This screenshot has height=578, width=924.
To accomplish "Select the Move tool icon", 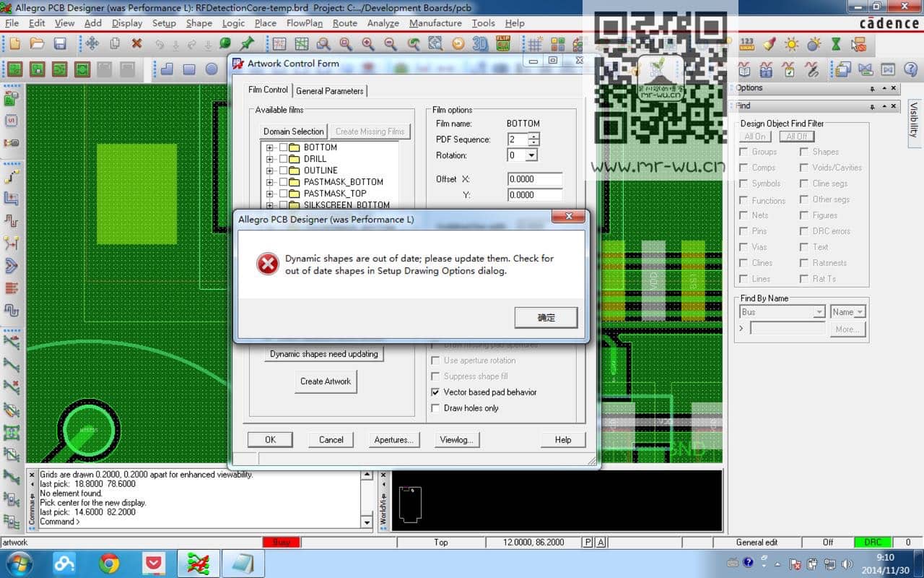I will pos(92,44).
